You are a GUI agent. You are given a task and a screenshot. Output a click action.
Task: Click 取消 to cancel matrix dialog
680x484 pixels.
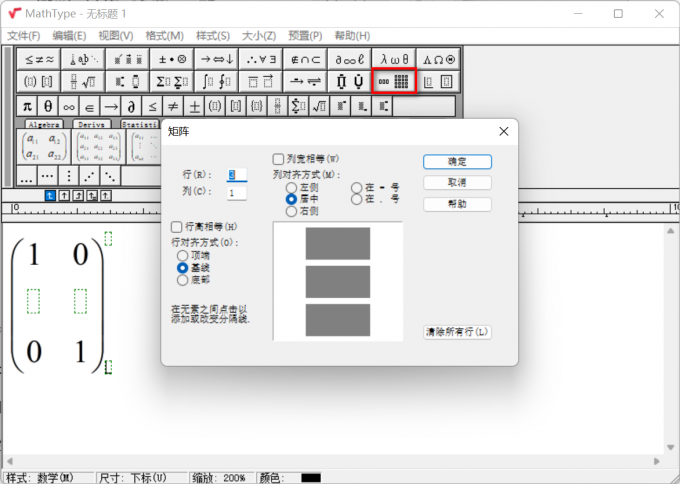(457, 183)
